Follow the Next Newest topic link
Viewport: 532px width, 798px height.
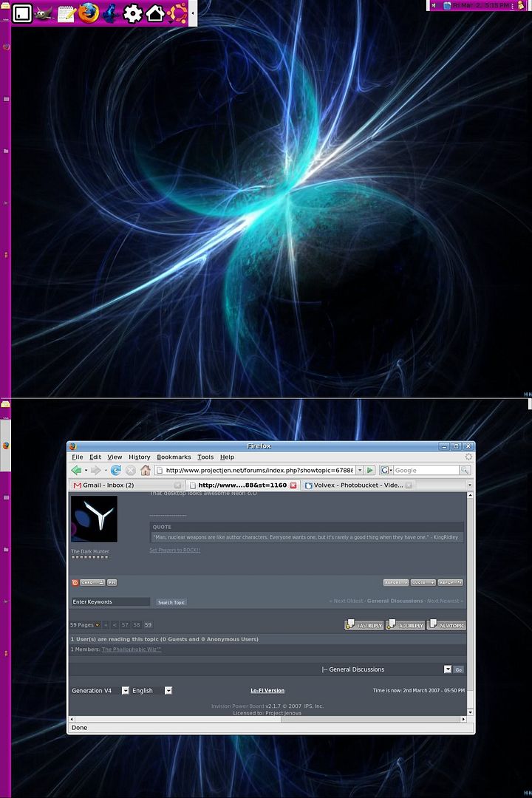[x=445, y=601]
